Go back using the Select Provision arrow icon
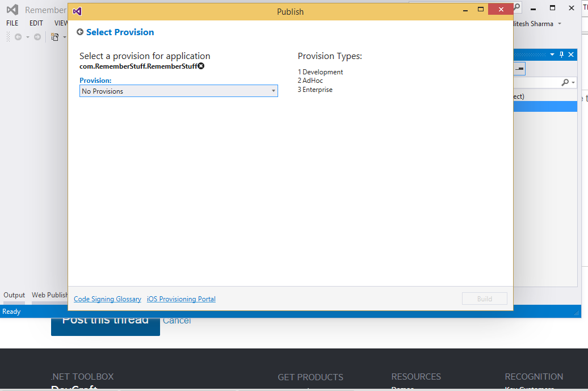Viewport: 588px width, 391px height. click(x=80, y=32)
